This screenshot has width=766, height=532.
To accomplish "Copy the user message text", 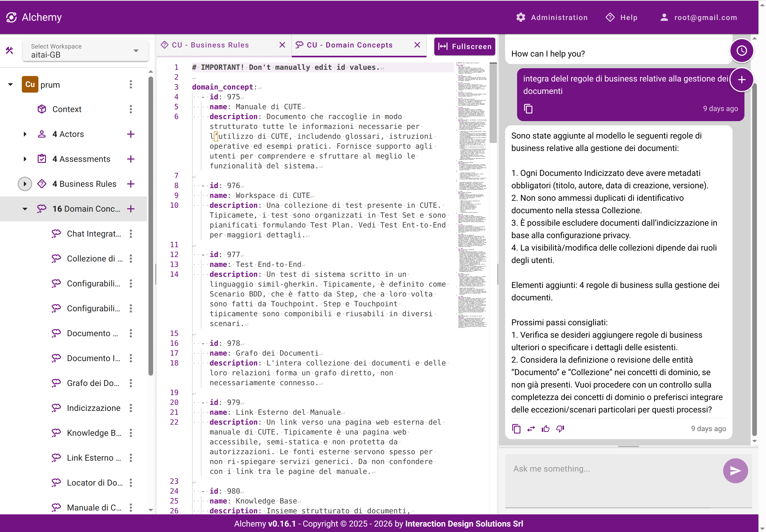I will click(528, 109).
